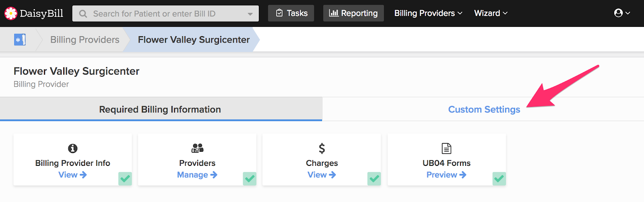Switch to the Custom Settings tab

484,110
